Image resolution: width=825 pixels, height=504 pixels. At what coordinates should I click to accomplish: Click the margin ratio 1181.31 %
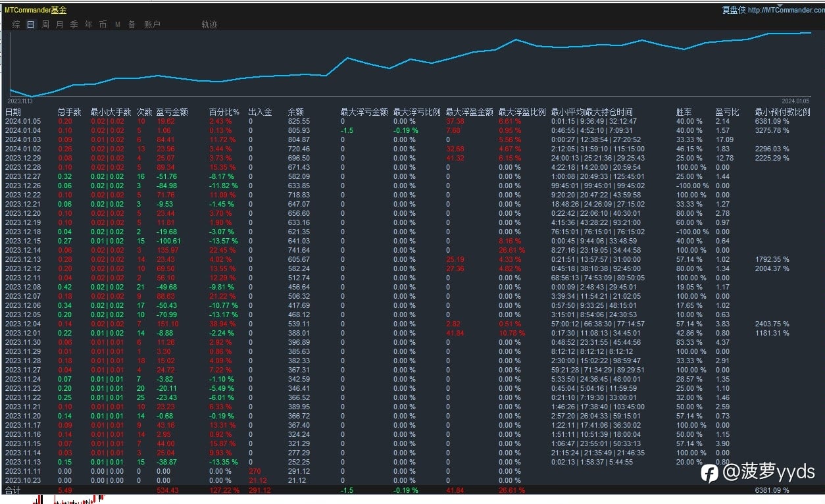[772, 333]
